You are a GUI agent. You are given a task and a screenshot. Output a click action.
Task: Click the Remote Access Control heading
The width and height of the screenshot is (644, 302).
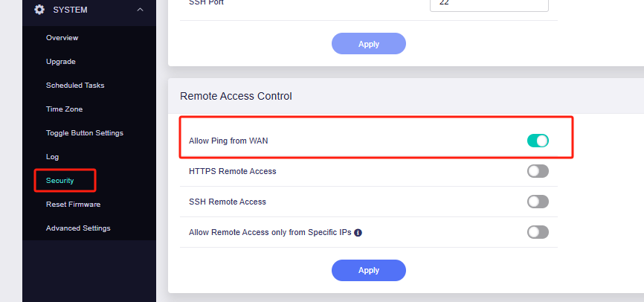click(236, 96)
